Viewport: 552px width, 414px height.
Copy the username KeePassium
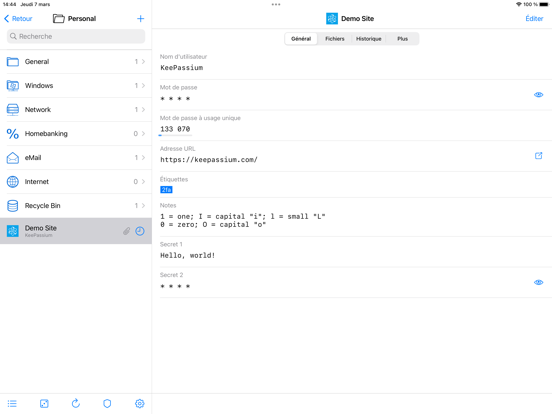tap(182, 68)
